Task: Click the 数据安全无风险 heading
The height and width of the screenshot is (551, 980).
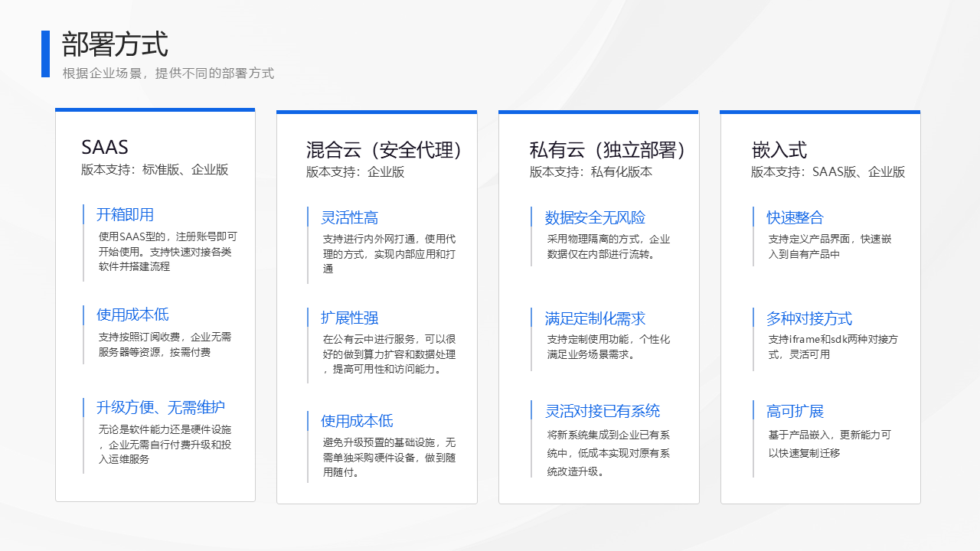Action: tap(595, 217)
